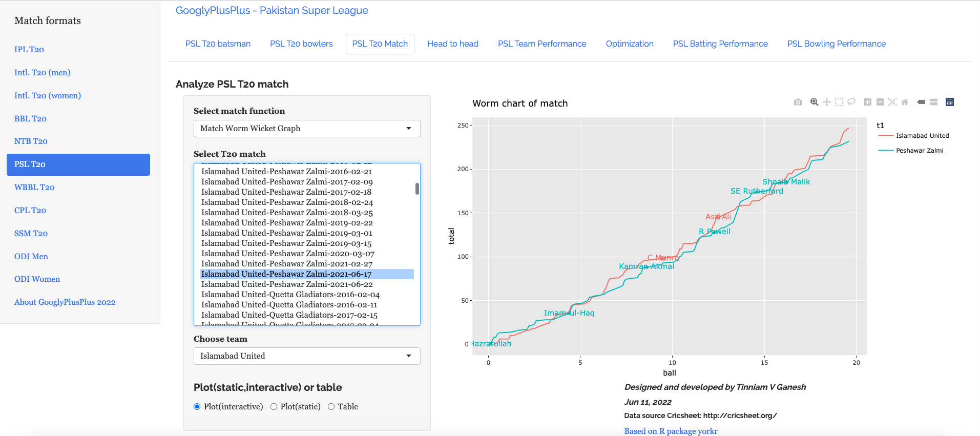980x436 pixels.
Task: Activate the Pan tool in chart toolbar
Action: 826,102
